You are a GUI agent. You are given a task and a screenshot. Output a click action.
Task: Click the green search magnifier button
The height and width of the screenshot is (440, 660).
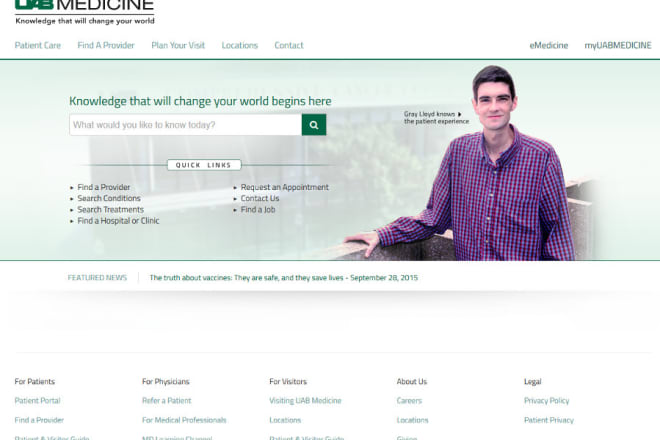[314, 125]
